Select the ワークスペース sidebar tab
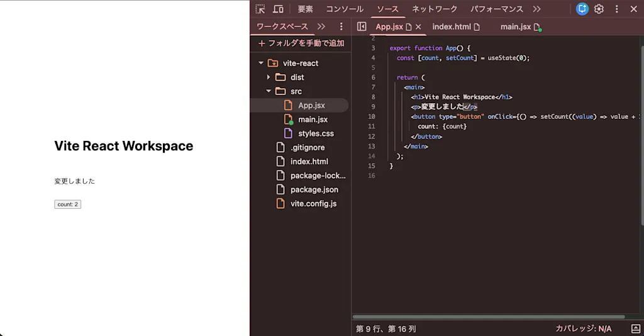Viewport: 644px width, 336px height. click(282, 26)
